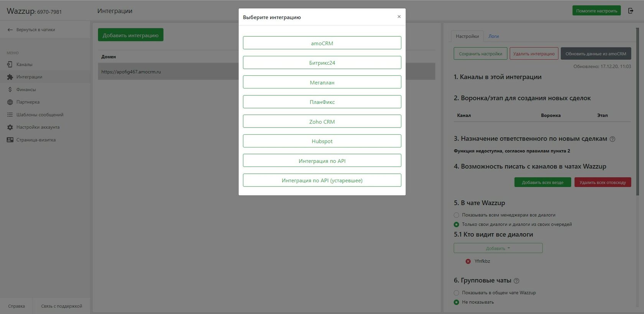The height and width of the screenshot is (314, 644).
Task: Click Помогите настроить button
Action: coord(596,11)
